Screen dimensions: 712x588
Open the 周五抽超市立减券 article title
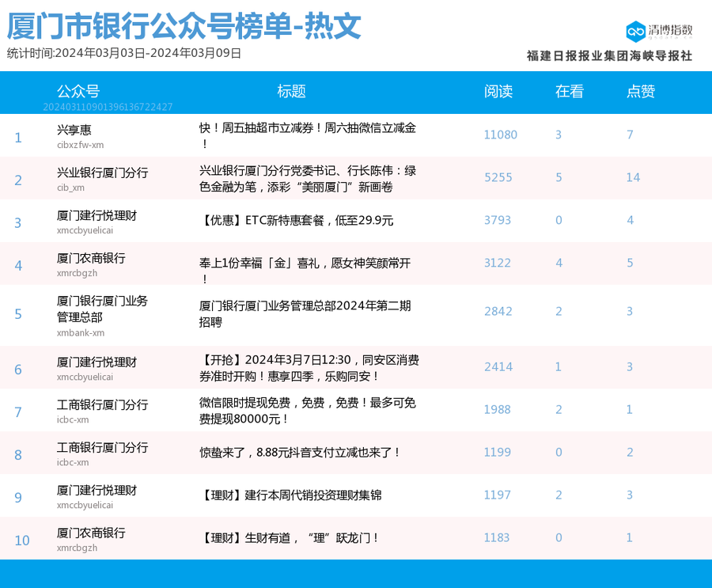pos(308,135)
